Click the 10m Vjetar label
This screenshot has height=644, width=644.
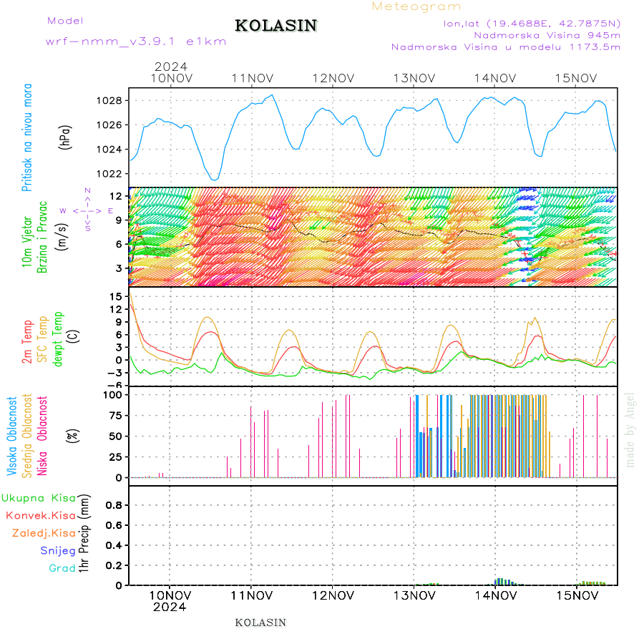[26, 242]
